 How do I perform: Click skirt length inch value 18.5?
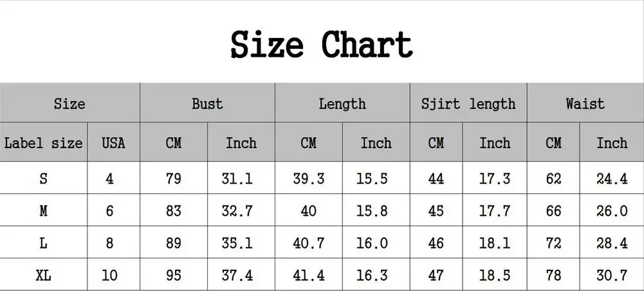coord(495,274)
